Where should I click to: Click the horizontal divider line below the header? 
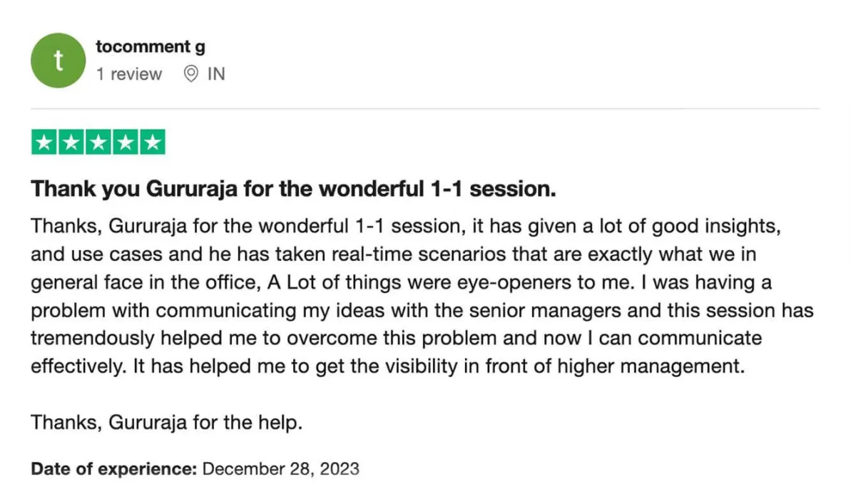click(x=425, y=108)
